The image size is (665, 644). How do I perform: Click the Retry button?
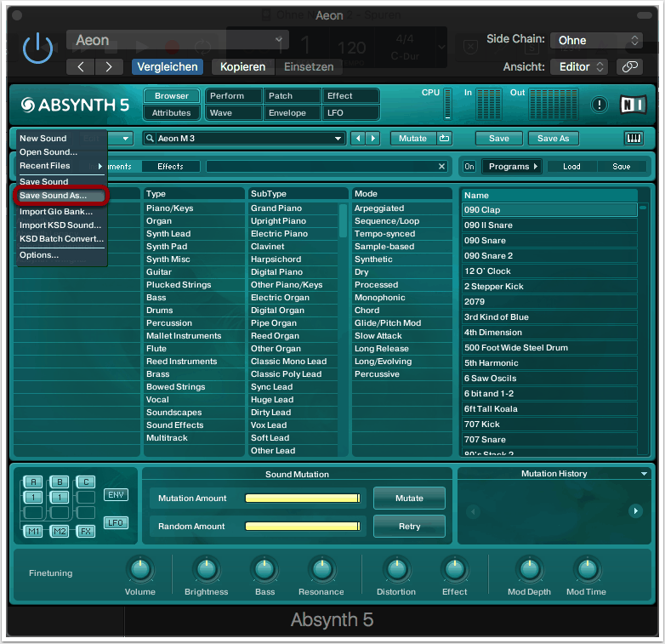click(x=409, y=527)
